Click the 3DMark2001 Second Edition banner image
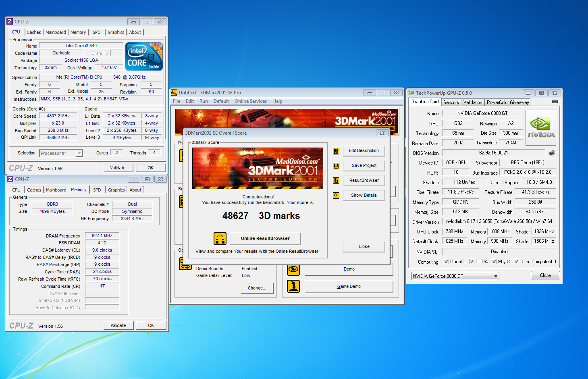 tap(258, 168)
